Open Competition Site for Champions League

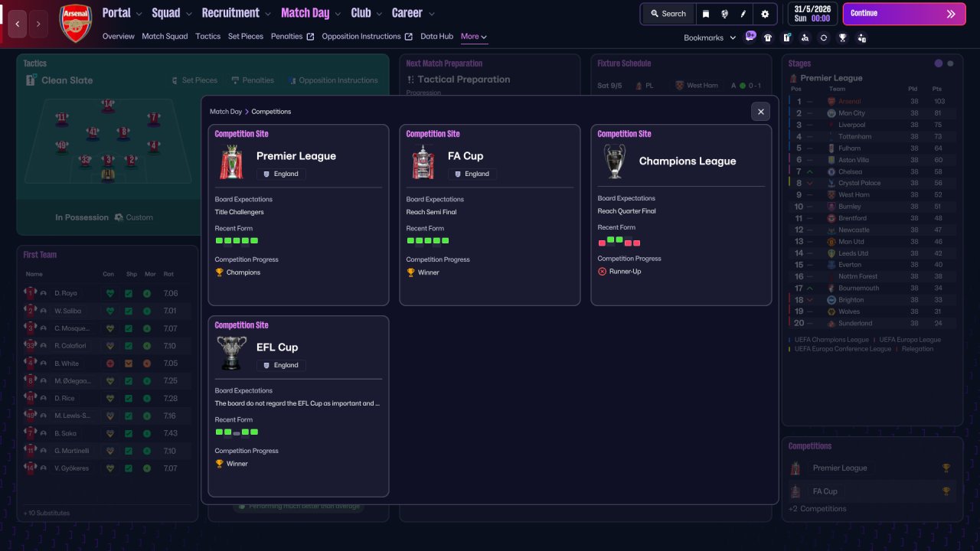point(624,134)
